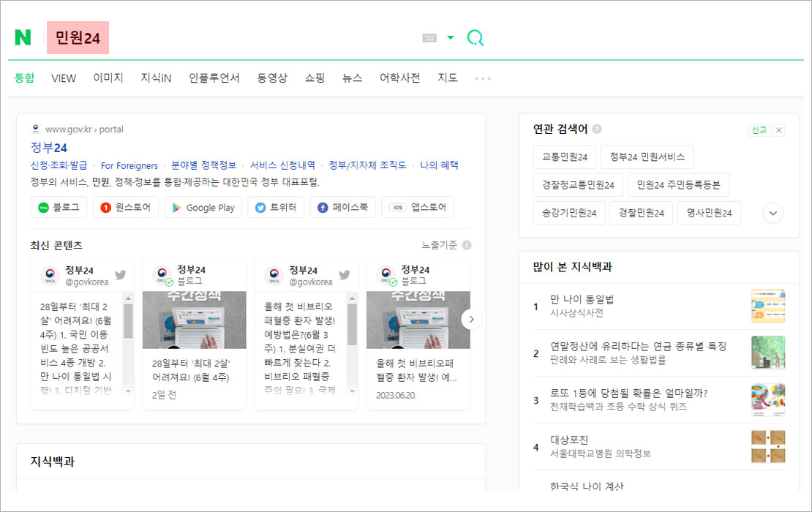The image size is (812, 512).
Task: Expand more tabs with the ellipsis
Action: [x=483, y=79]
